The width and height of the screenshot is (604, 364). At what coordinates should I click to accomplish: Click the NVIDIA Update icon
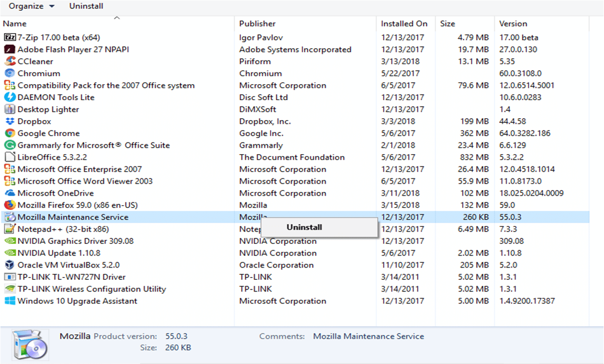[x=10, y=253]
